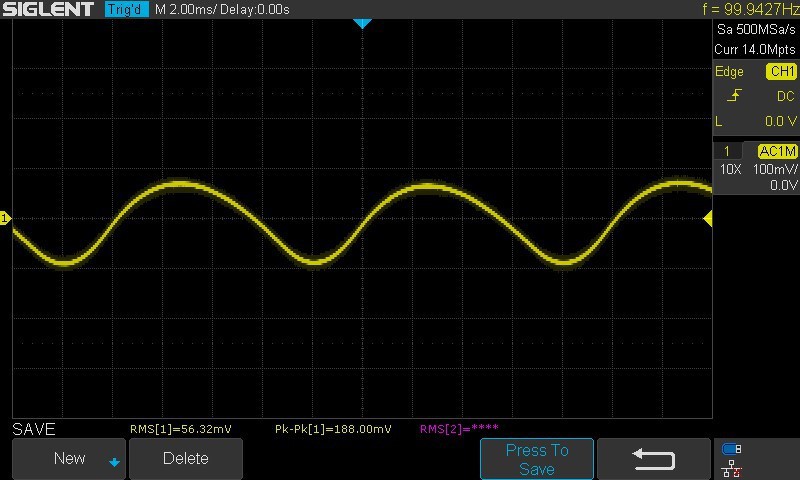Click the CH1 trigger source badge
This screenshot has width=800, height=480.
click(x=782, y=71)
